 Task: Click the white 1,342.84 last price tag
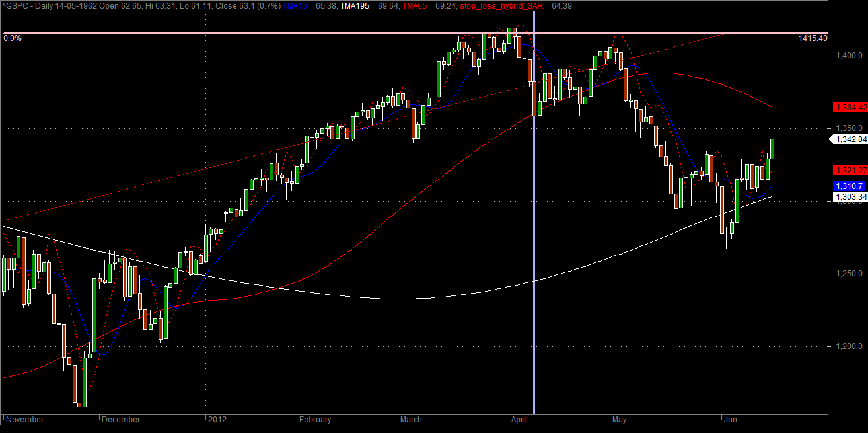click(x=850, y=139)
